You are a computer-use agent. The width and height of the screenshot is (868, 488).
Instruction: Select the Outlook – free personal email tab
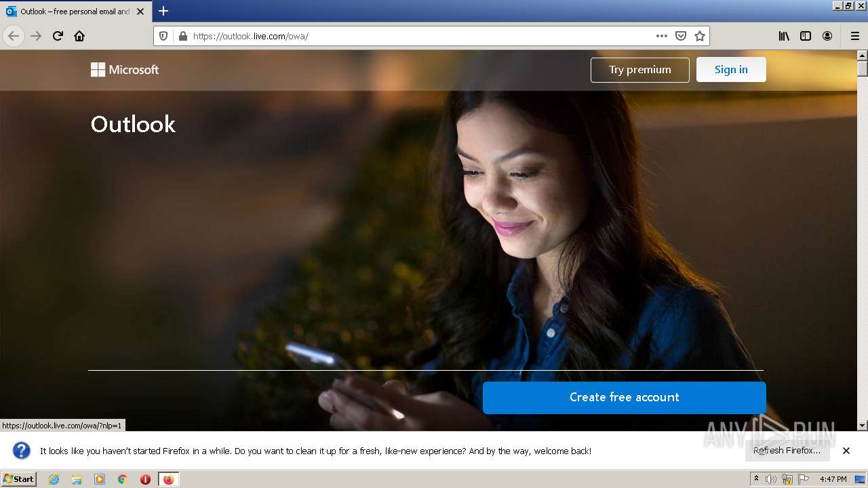click(75, 12)
